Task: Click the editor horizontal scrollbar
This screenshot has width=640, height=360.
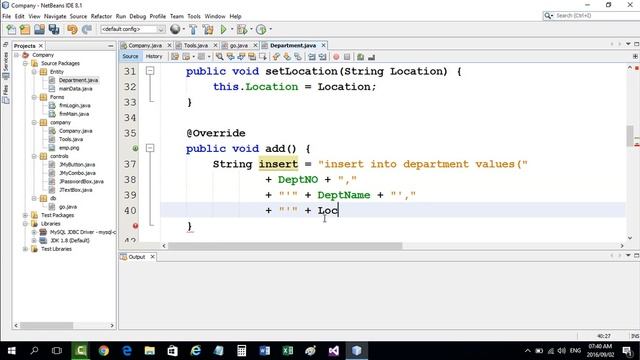Action: coord(285,246)
